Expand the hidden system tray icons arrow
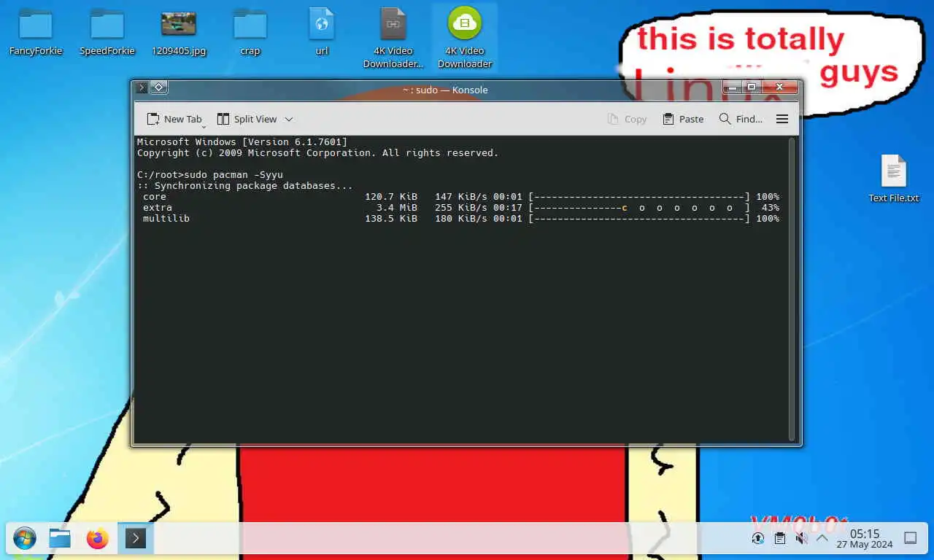 click(x=822, y=538)
